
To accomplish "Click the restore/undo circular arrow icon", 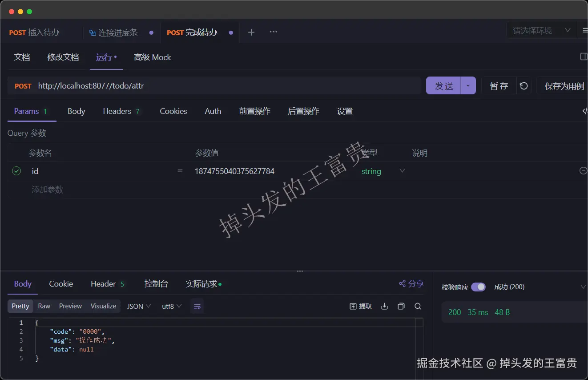I will (x=524, y=86).
